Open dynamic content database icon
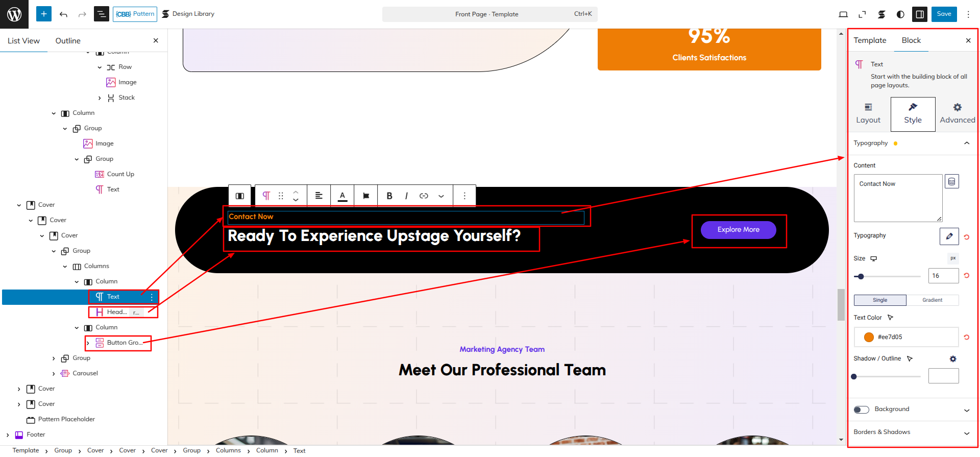 (952, 182)
